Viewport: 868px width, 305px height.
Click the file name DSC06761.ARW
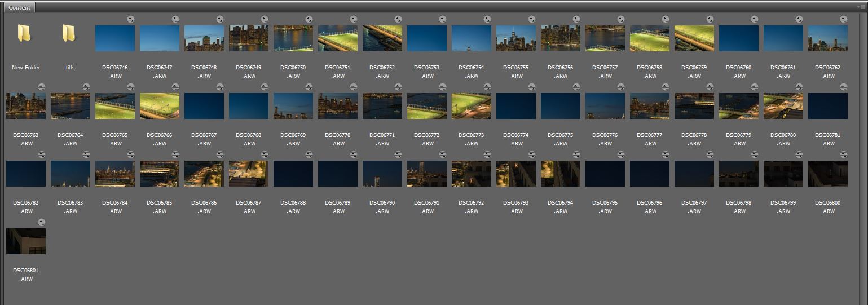783,72
